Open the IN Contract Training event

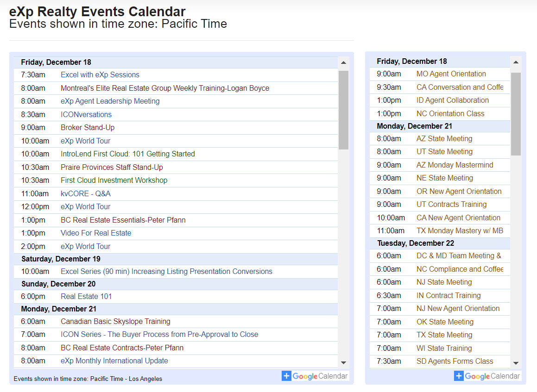pos(449,296)
